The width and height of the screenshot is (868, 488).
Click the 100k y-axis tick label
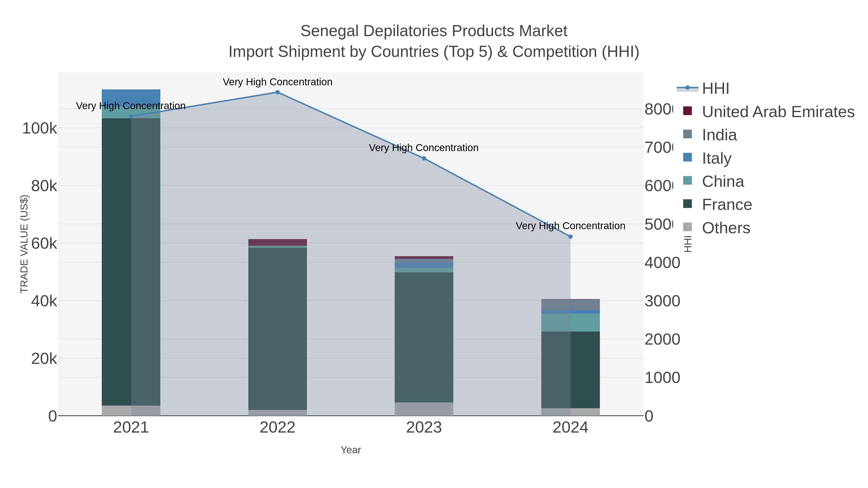pyautogui.click(x=40, y=128)
